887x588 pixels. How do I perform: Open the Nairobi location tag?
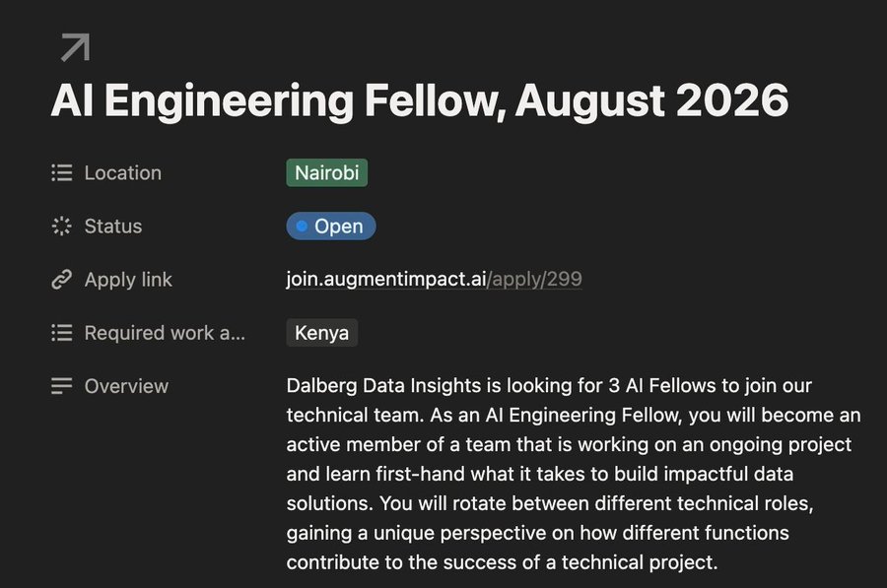tap(327, 173)
